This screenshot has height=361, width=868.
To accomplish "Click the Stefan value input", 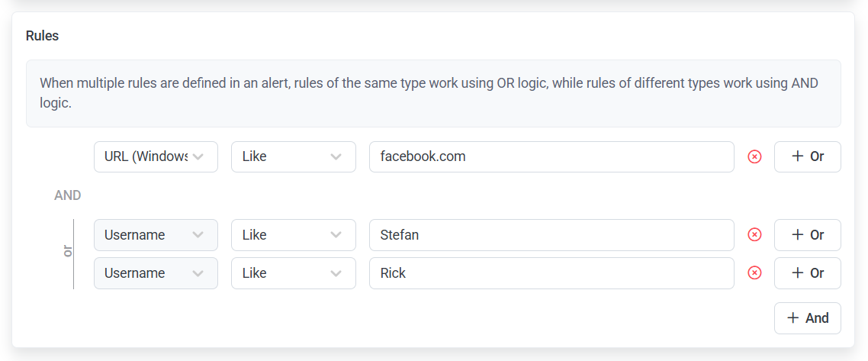I will [551, 235].
